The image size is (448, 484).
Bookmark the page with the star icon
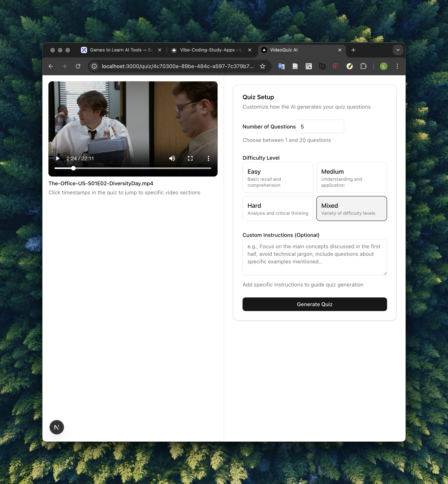tap(263, 66)
